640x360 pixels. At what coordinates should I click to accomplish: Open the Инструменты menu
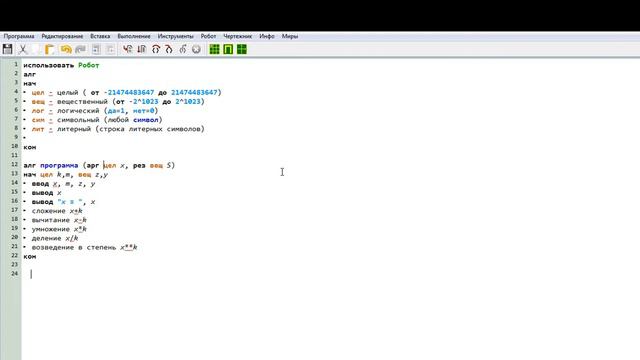coord(176,36)
